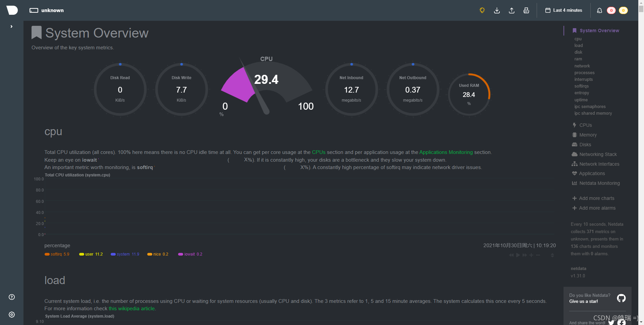Jump to 'uptime' in right menu
Viewport: 644px width, 325px height.
click(581, 100)
